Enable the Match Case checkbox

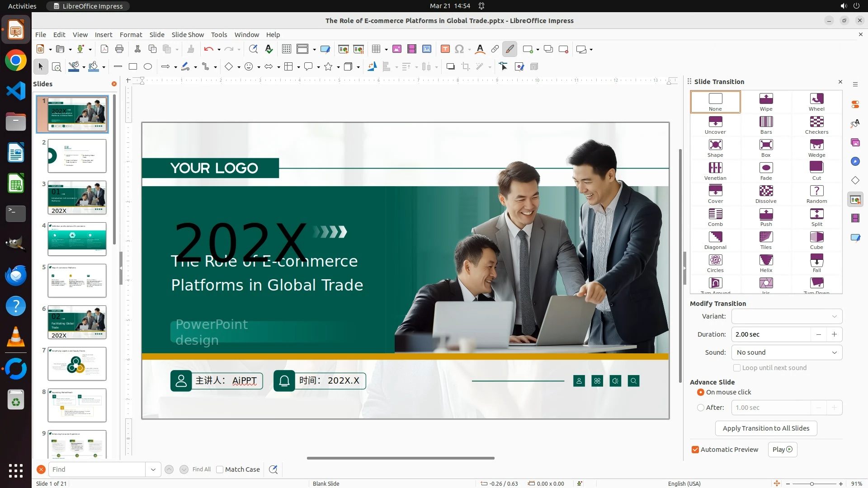tap(220, 469)
